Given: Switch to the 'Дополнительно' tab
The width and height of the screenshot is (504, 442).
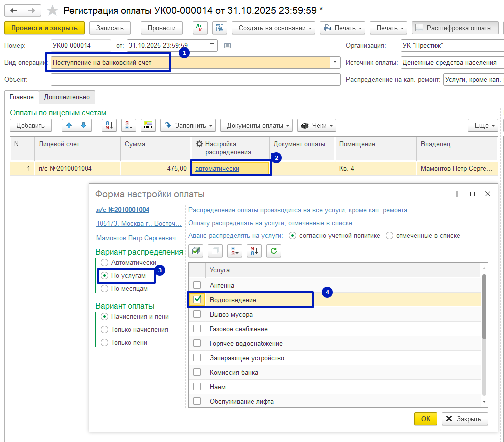Looking at the screenshot, I should pyautogui.click(x=67, y=97).
